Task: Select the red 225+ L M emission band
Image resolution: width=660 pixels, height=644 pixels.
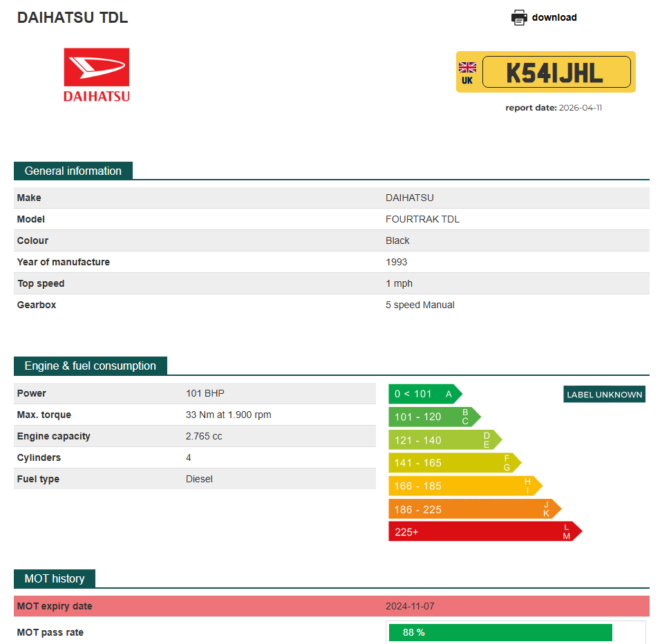Action: (x=485, y=531)
